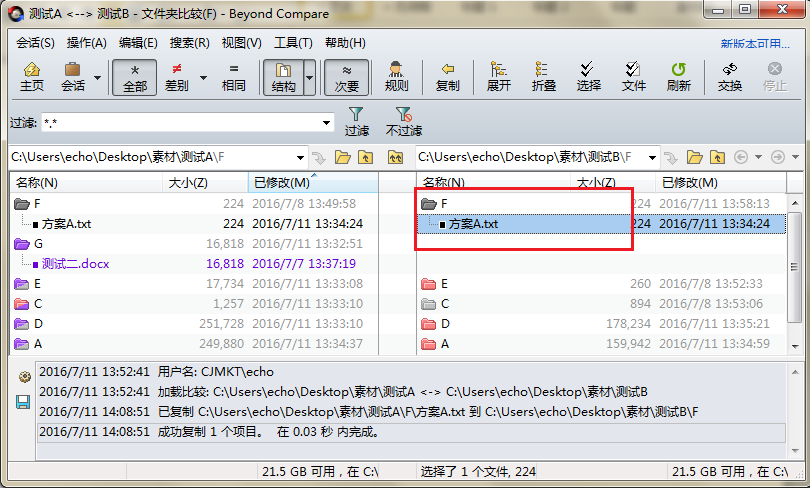Open the 规则 rules icon
This screenshot has width=810, height=488.
pos(396,77)
